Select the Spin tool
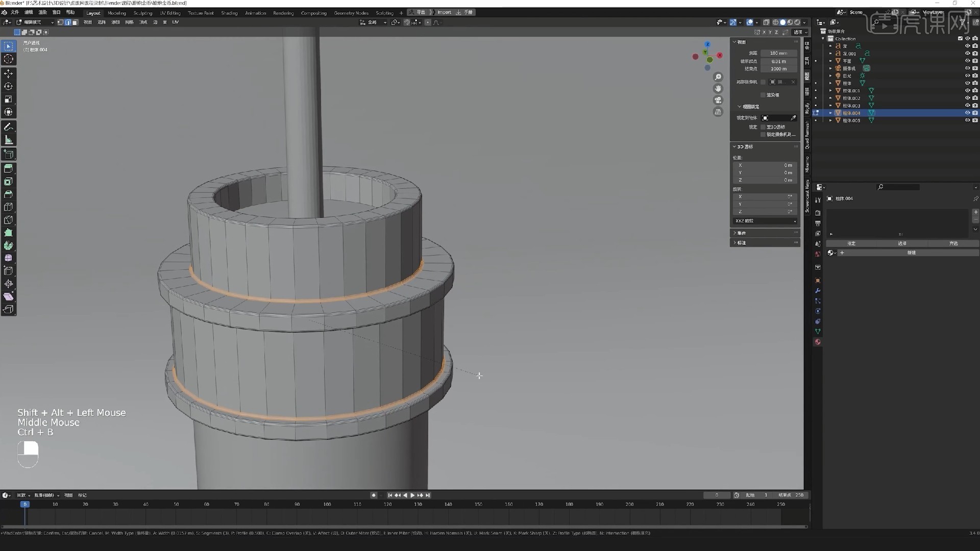980x551 pixels. 8,245
